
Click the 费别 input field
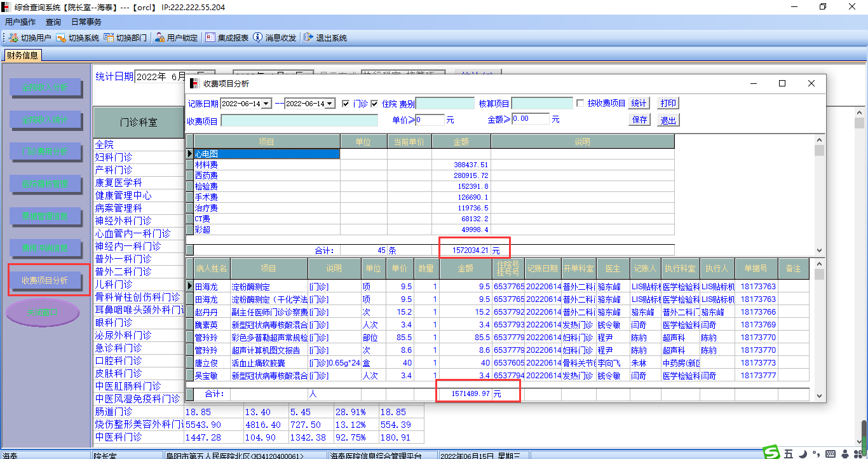pyautogui.click(x=445, y=104)
